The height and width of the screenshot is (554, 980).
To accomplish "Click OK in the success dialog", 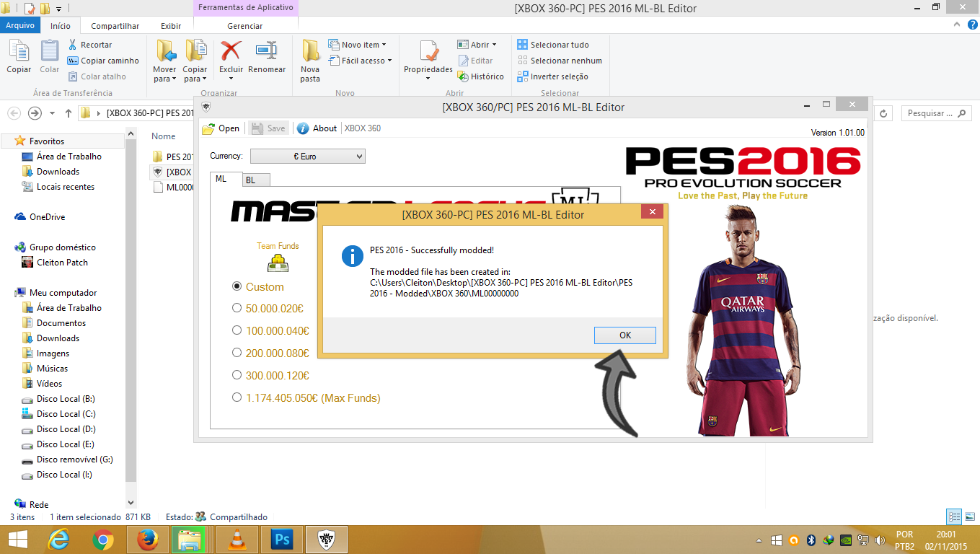I will (624, 335).
